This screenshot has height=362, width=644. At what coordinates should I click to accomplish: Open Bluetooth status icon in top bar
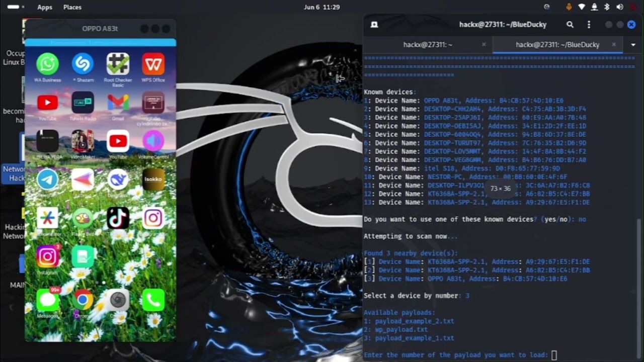(607, 7)
